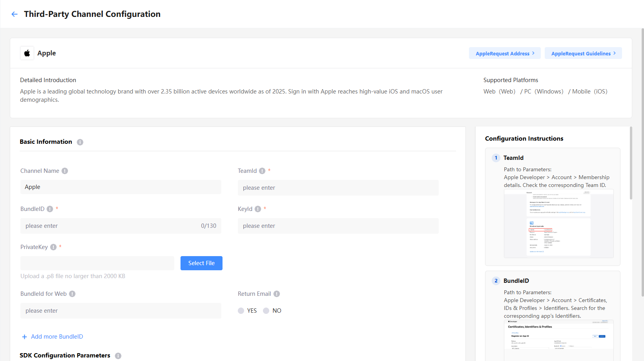Image resolution: width=644 pixels, height=361 pixels.
Task: Click the 'Upload a .p8 file' hint text
Action: (73, 276)
